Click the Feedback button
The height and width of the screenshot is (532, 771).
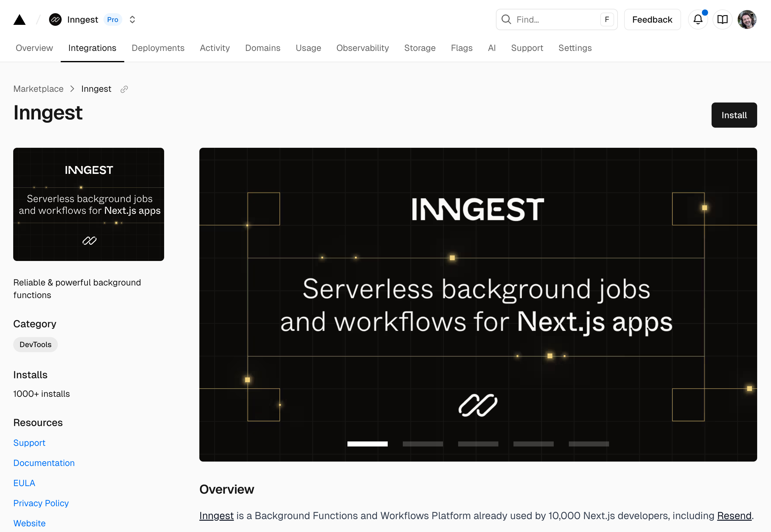tap(652, 20)
